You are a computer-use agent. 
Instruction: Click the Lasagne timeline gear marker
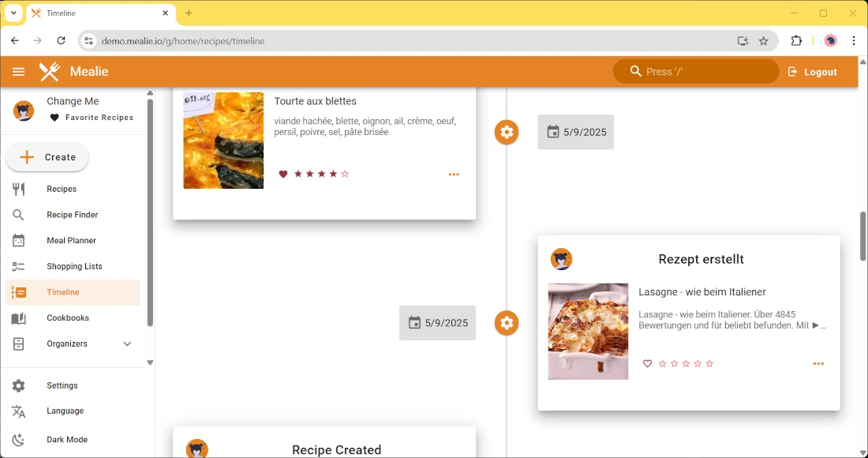pos(507,323)
